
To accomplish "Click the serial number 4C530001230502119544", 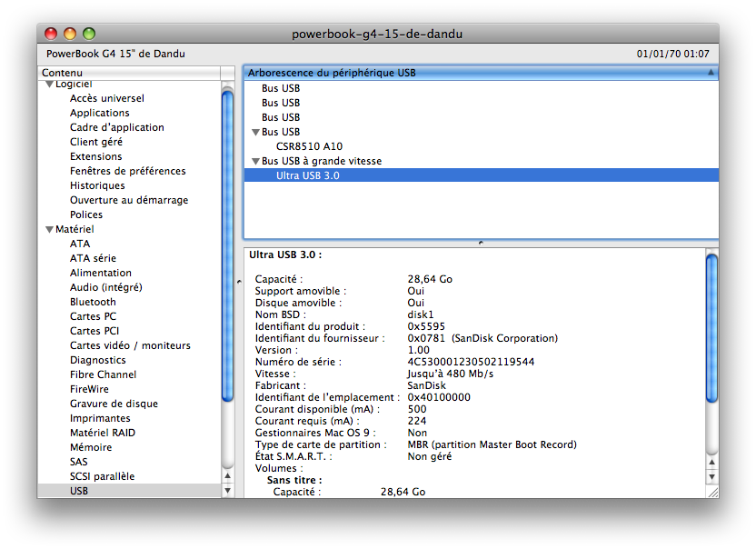I will (x=471, y=362).
